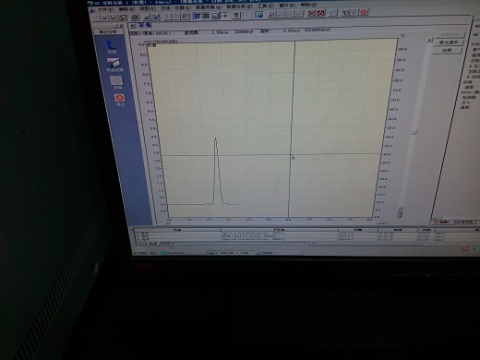Click the printer icon in the toolbar

[x=135, y=17]
